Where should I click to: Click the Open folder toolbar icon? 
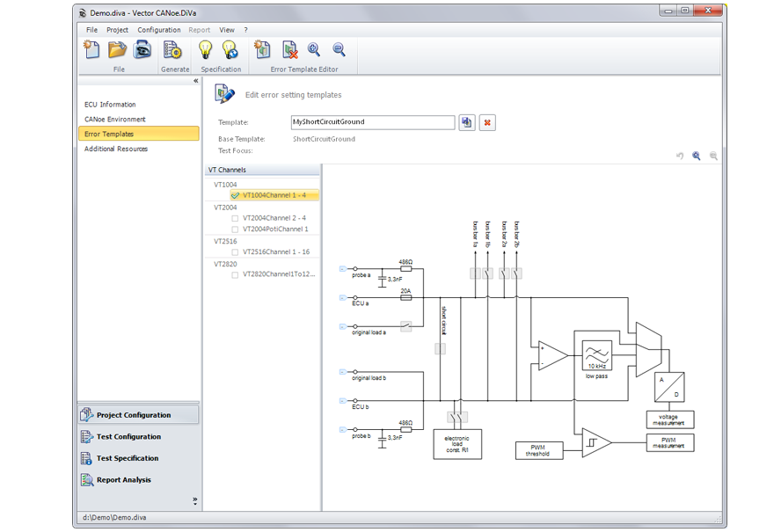coord(118,50)
